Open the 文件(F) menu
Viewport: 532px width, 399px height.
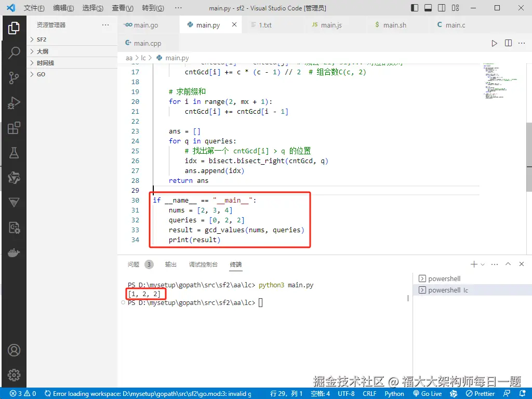click(x=34, y=8)
